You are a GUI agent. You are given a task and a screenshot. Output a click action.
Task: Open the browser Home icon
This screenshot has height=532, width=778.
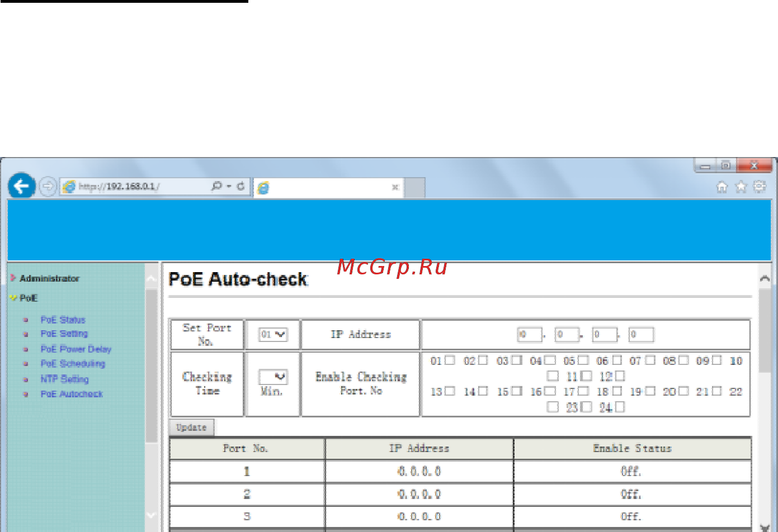(x=722, y=187)
